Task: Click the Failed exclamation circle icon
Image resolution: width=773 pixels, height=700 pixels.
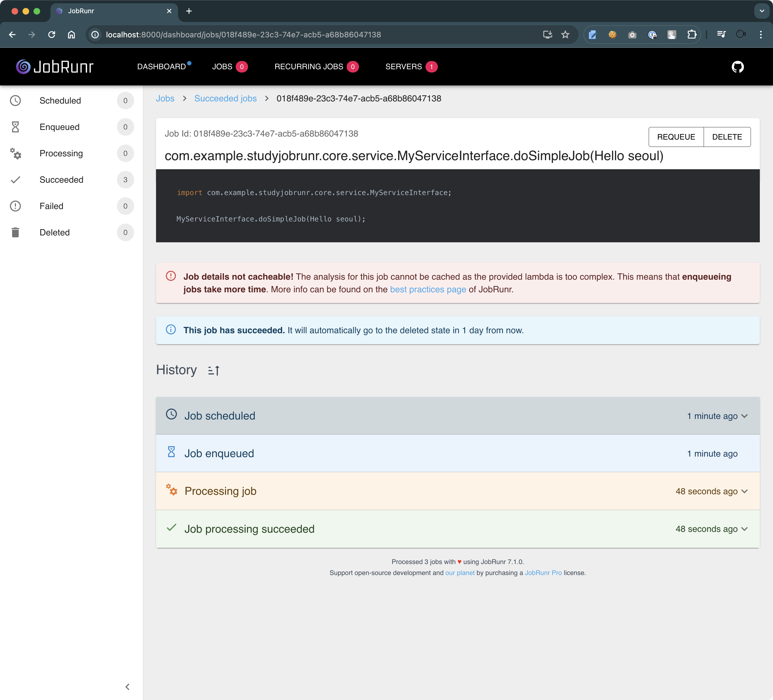Action: coord(15,206)
